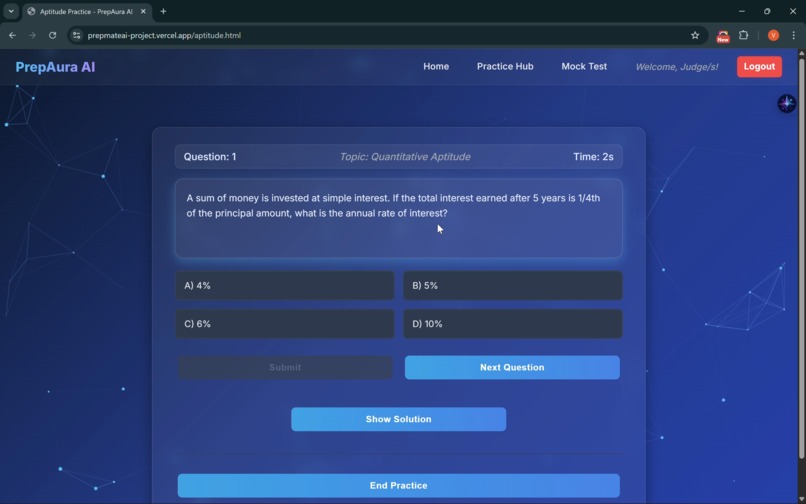806x504 pixels.
Task: Click the red Logout button
Action: click(759, 67)
